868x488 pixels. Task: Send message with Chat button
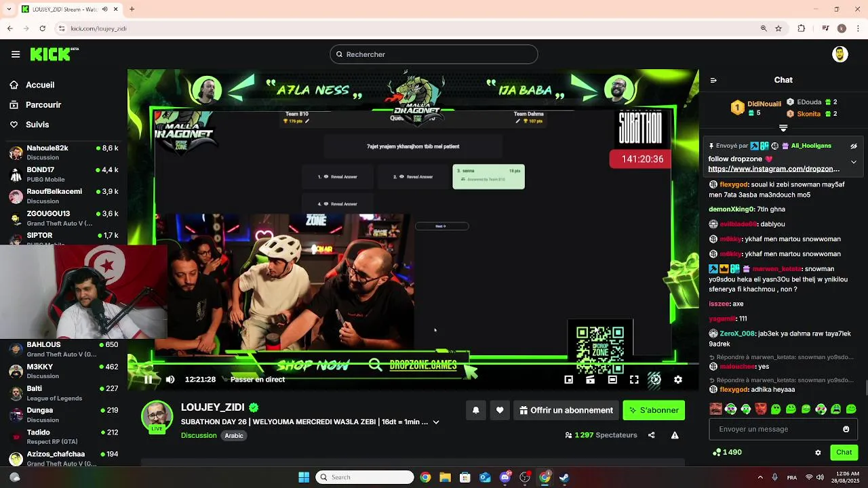pos(844,452)
